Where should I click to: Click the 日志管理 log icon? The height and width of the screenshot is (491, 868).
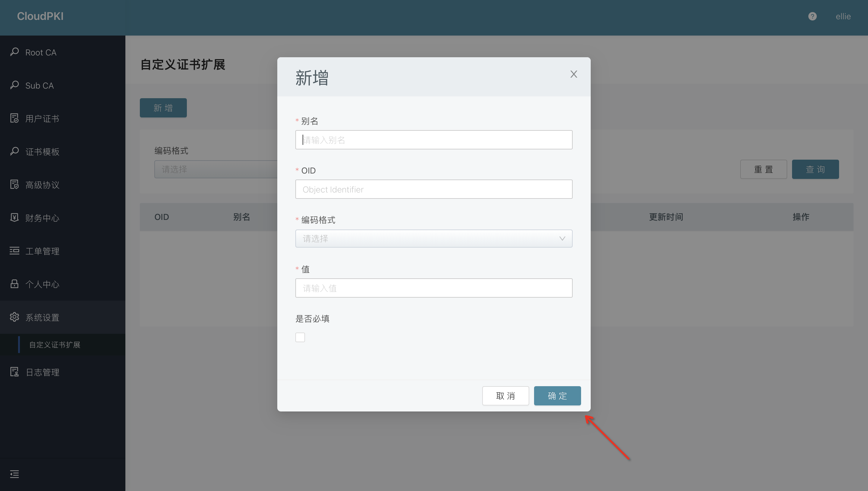click(x=14, y=372)
